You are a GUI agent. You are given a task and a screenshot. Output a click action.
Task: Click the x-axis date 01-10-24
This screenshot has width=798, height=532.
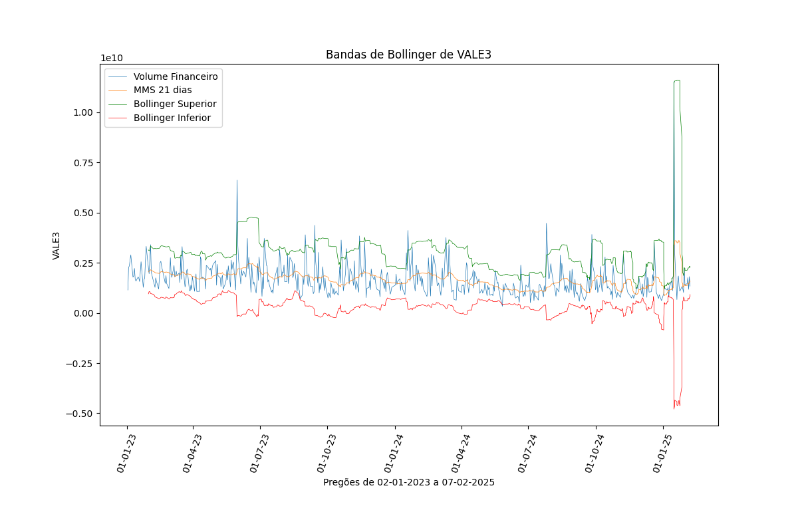pos(595,453)
